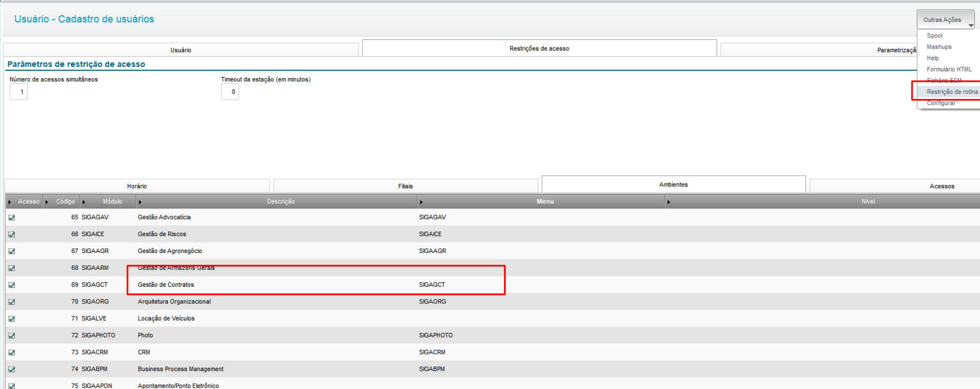Select the Ambientes sub-tab
This screenshot has height=389, width=980.
pyautogui.click(x=673, y=185)
